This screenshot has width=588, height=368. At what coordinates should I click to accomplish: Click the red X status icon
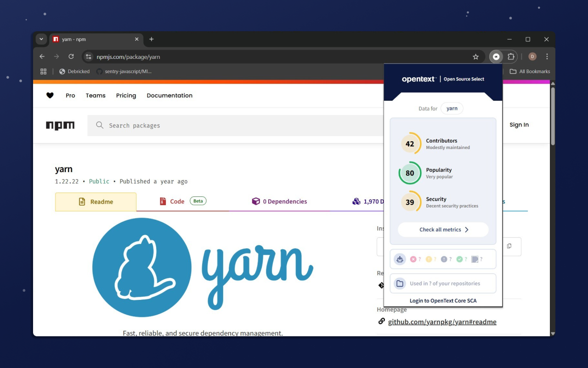413,259
